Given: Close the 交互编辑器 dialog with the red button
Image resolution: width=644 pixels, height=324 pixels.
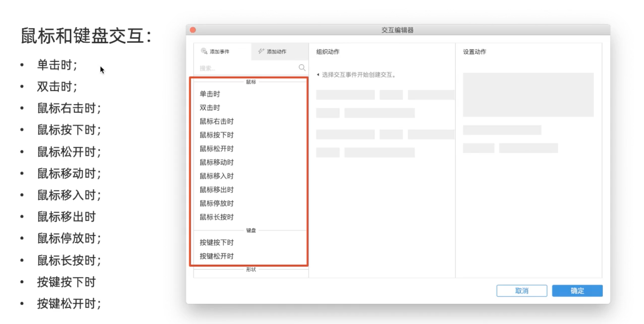Looking at the screenshot, I should coord(193,30).
